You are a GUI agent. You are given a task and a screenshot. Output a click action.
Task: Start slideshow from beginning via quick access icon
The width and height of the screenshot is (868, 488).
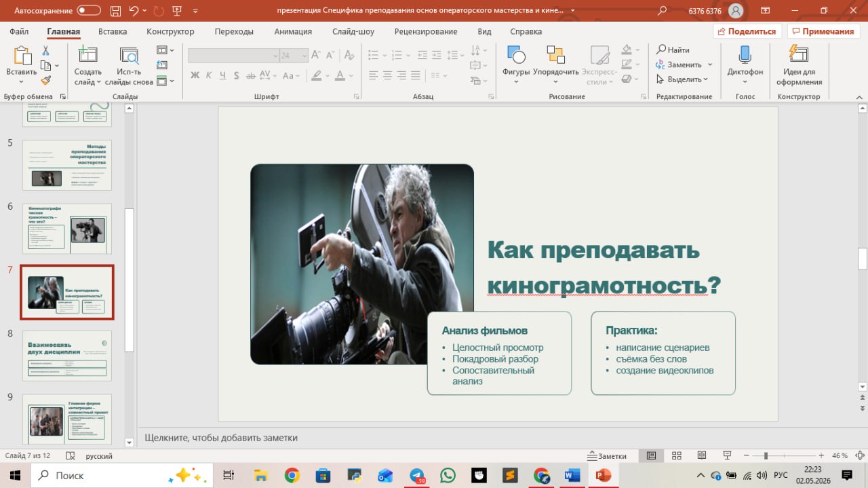point(177,11)
